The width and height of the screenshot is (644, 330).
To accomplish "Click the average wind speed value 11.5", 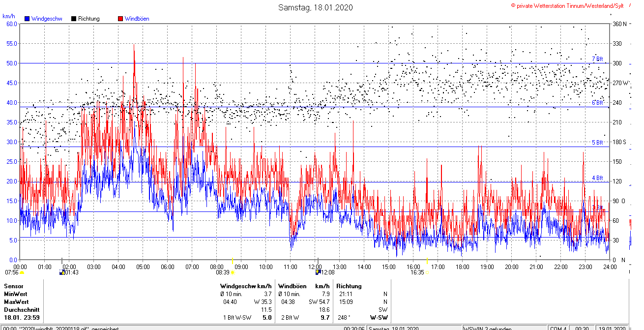I will click(266, 310).
